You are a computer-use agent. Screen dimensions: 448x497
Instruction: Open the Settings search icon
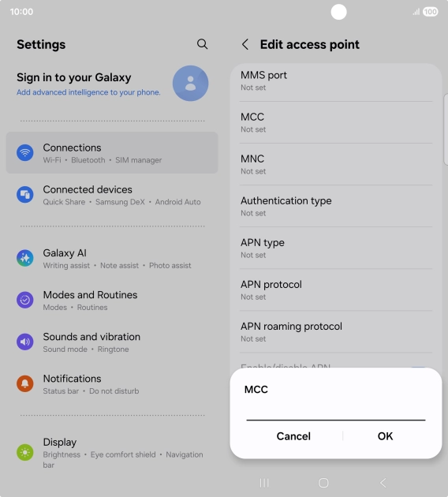point(202,44)
